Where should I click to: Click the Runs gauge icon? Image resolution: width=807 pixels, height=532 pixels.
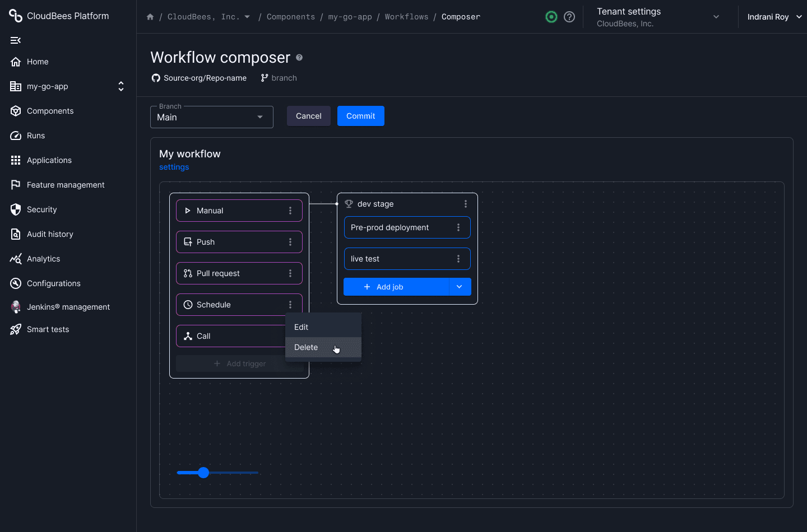[x=16, y=136]
